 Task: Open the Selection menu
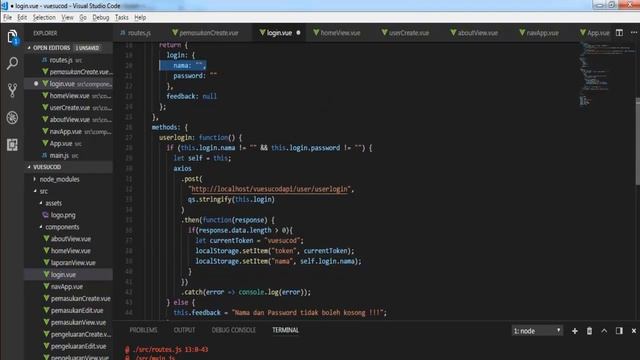coord(44,18)
